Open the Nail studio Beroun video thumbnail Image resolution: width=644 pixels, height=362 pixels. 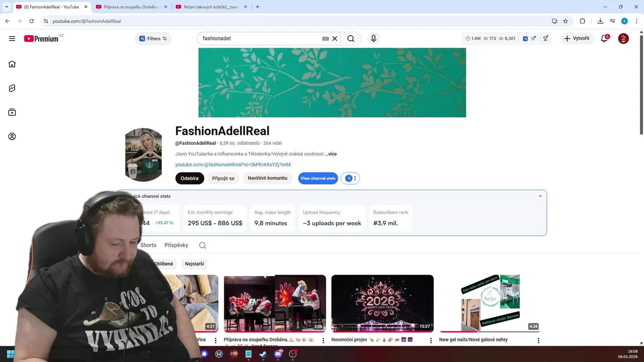[490, 304]
